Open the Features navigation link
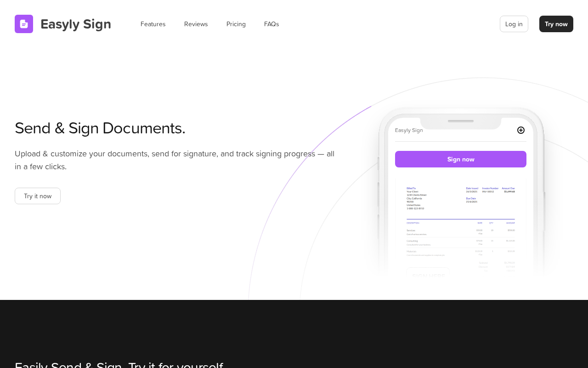Screen dimensions: 588x368 tap(153, 24)
